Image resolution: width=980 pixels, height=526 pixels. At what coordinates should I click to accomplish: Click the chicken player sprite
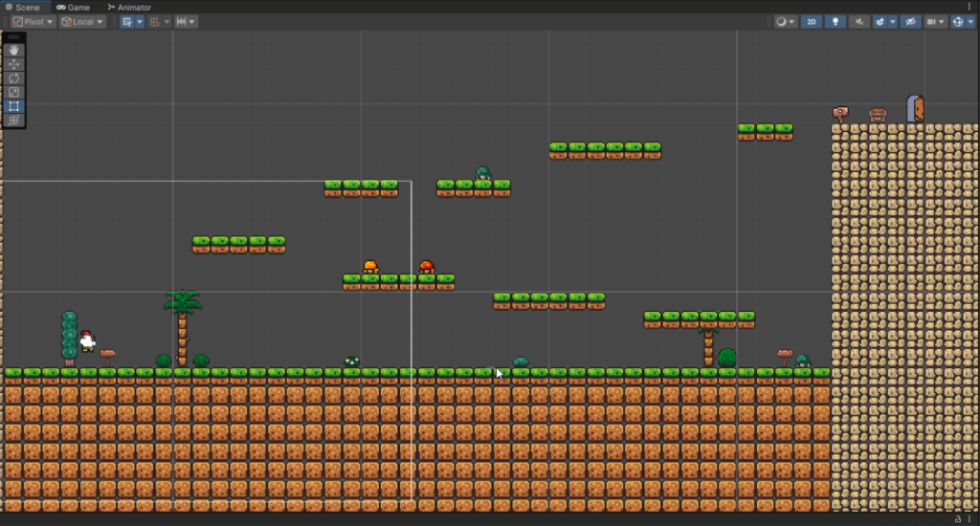click(x=87, y=340)
